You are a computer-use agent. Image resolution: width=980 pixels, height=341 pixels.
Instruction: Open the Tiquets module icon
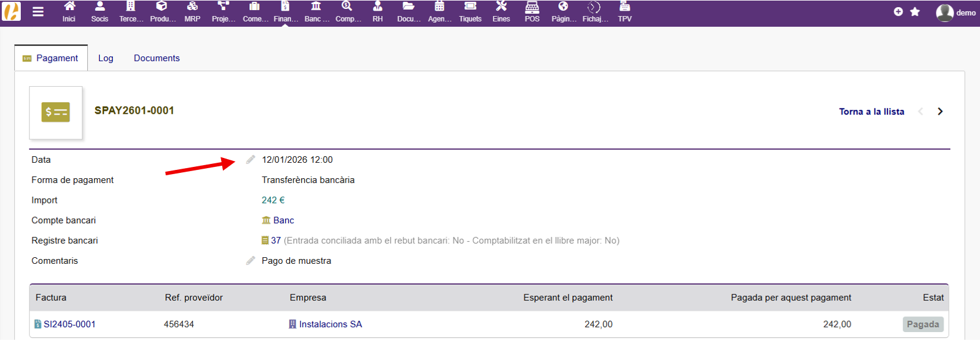(470, 8)
